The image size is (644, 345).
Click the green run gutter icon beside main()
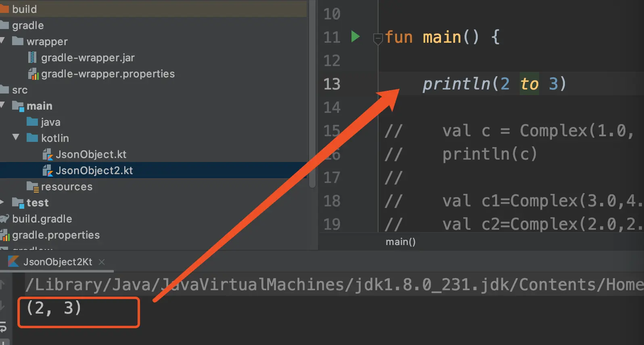pyautogui.click(x=355, y=37)
